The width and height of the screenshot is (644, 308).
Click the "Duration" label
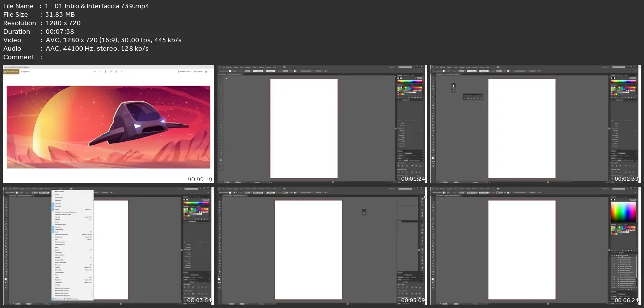[18, 32]
